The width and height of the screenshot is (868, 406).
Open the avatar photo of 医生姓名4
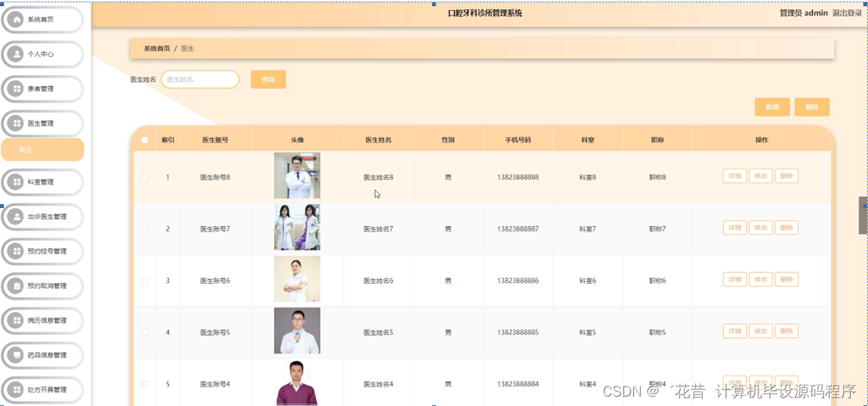(297, 383)
